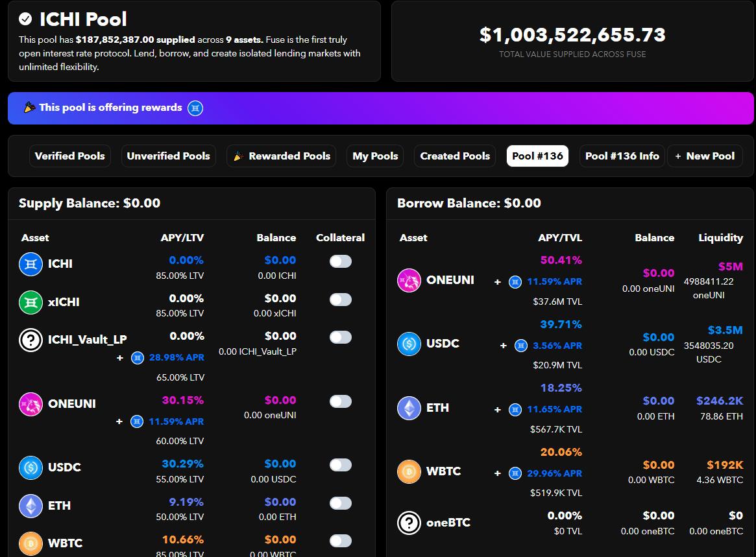Screen dimensions: 756x557
Task: Enable ICHI as collateral
Action: click(x=340, y=261)
